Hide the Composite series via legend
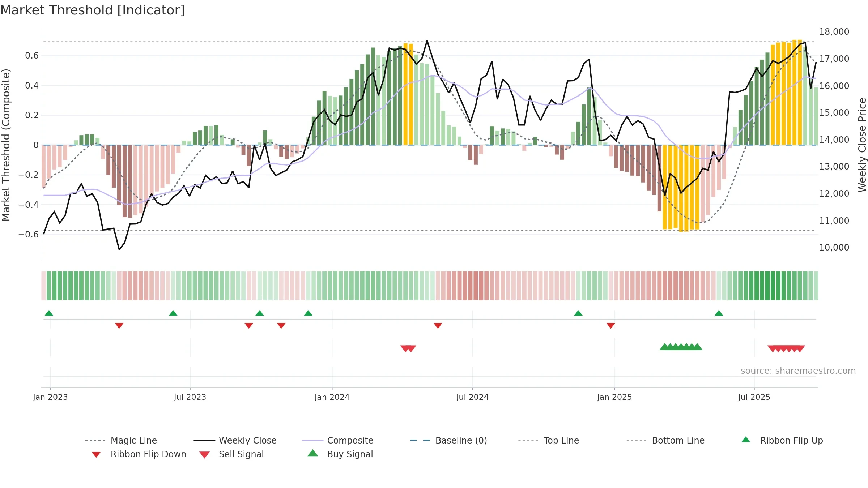Image resolution: width=868 pixels, height=488 pixels. [x=337, y=440]
